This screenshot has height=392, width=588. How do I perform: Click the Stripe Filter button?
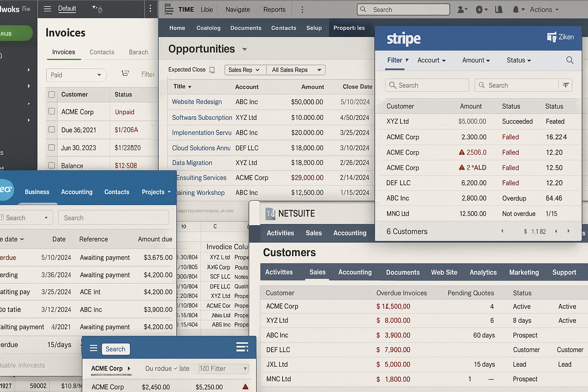click(398, 60)
